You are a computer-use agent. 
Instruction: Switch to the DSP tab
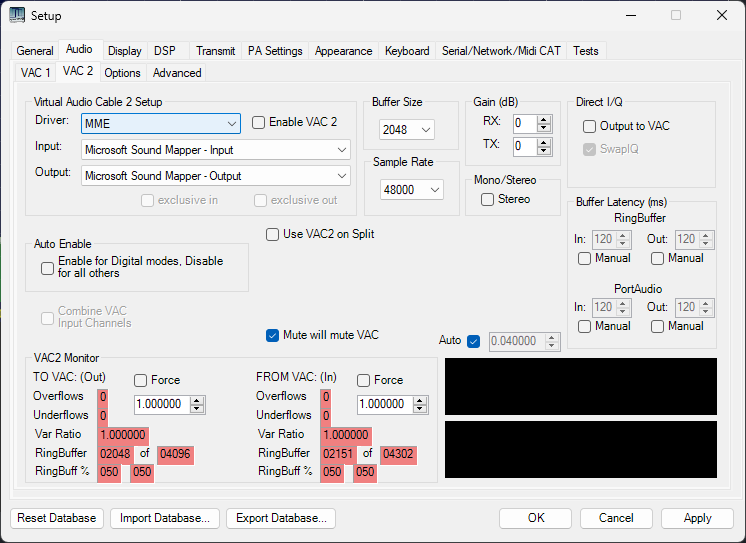(x=164, y=51)
